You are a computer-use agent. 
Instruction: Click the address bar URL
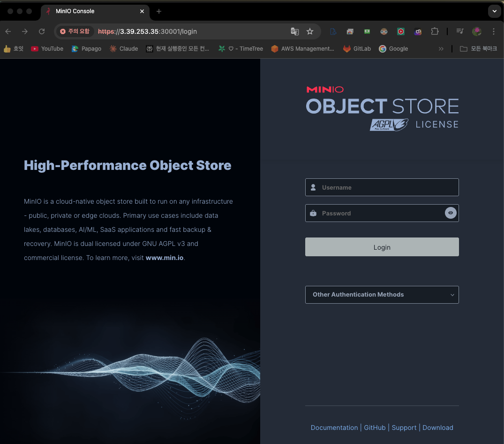(147, 31)
